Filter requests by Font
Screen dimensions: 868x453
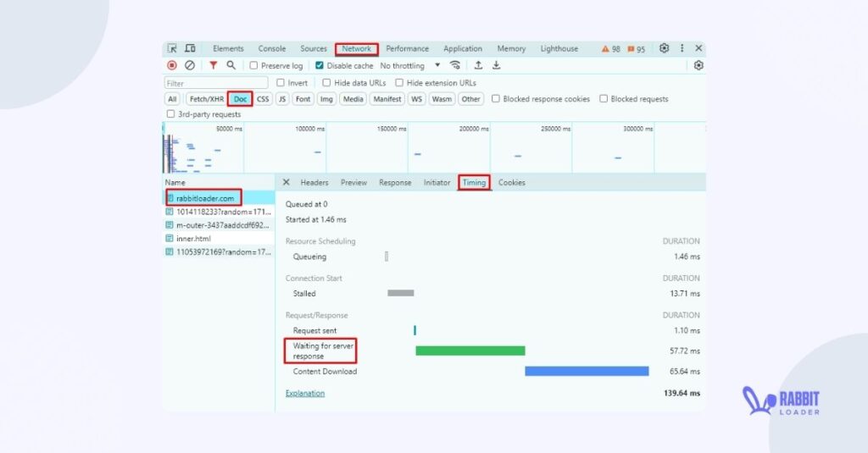(x=303, y=99)
